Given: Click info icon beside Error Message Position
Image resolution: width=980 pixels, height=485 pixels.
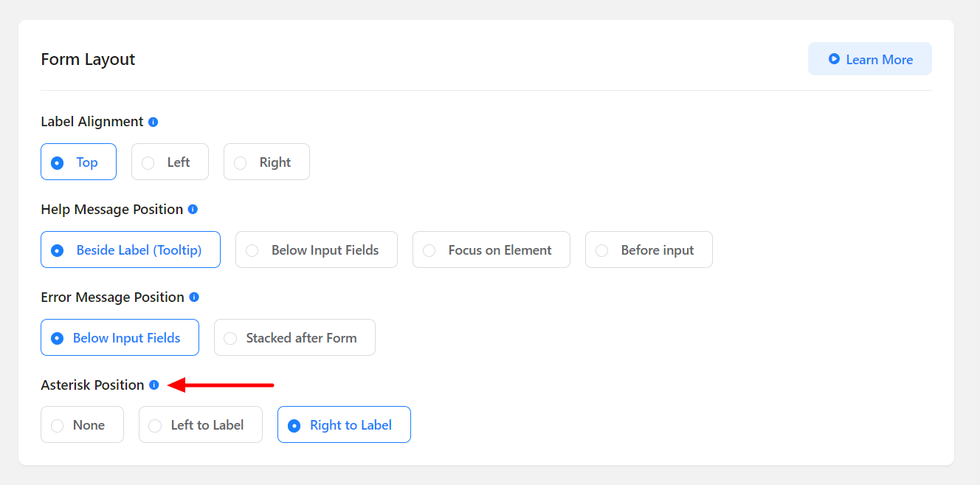Looking at the screenshot, I should [194, 297].
